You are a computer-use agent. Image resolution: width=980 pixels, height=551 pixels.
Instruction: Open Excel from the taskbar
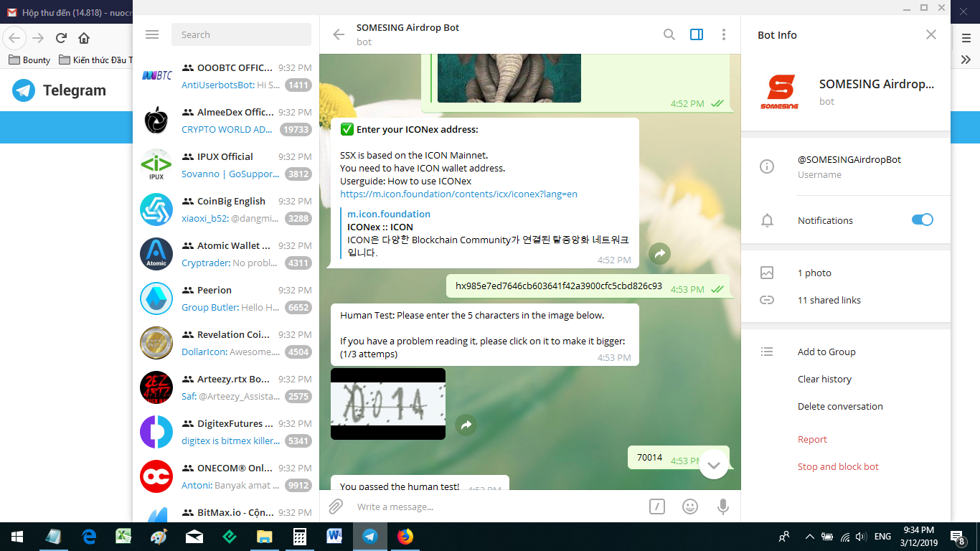(x=124, y=536)
